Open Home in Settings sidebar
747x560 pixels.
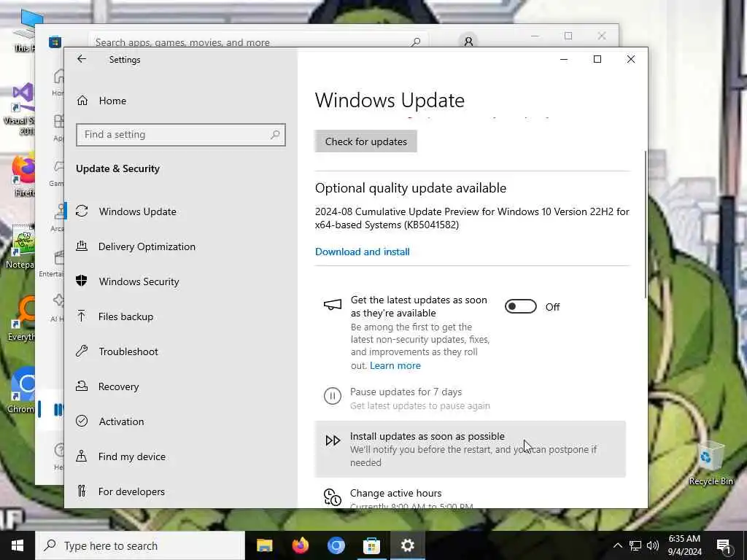click(x=112, y=101)
